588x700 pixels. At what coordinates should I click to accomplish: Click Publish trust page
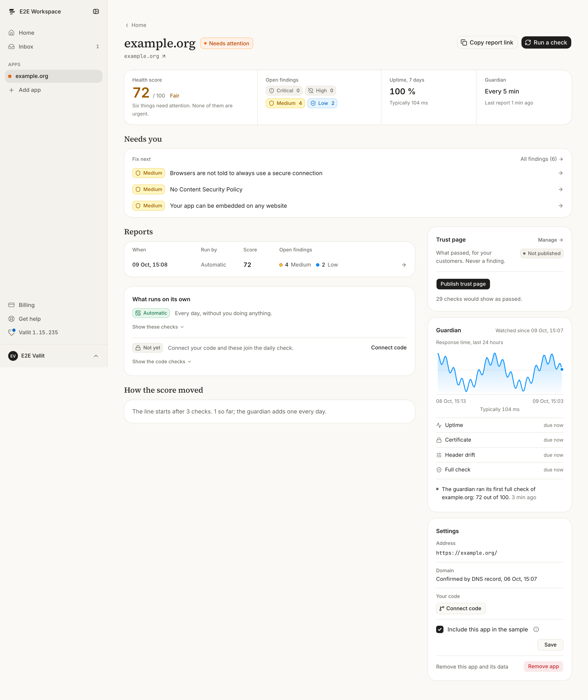click(x=463, y=284)
